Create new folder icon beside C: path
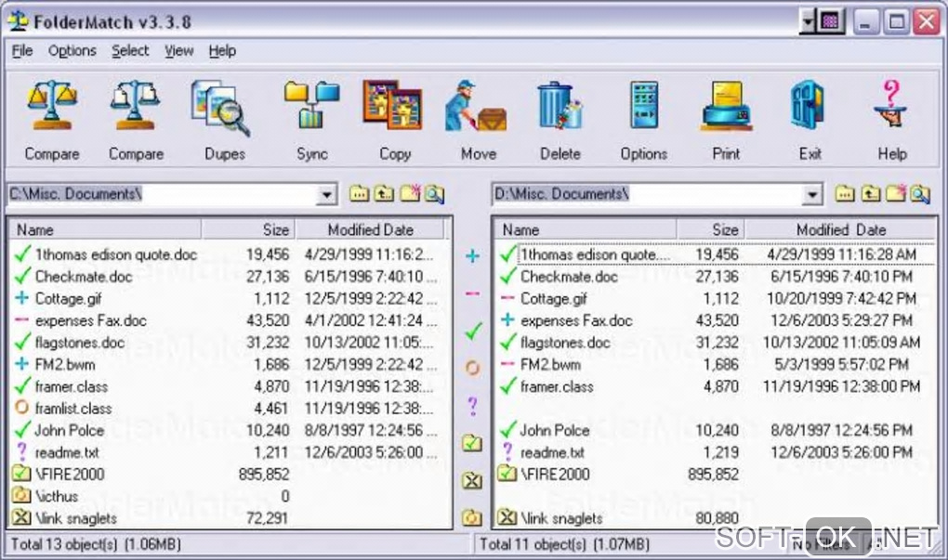Image resolution: width=948 pixels, height=560 pixels. [410, 193]
